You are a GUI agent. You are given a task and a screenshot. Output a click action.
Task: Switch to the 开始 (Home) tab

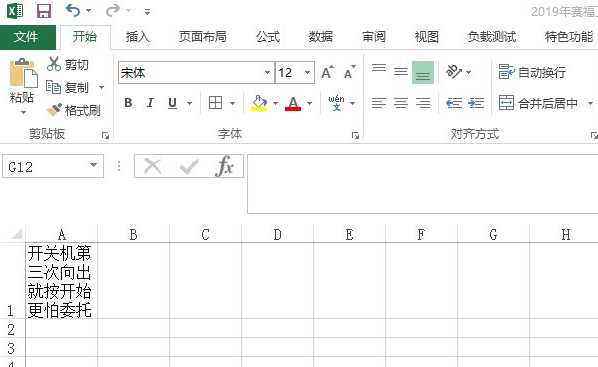pyautogui.click(x=85, y=37)
